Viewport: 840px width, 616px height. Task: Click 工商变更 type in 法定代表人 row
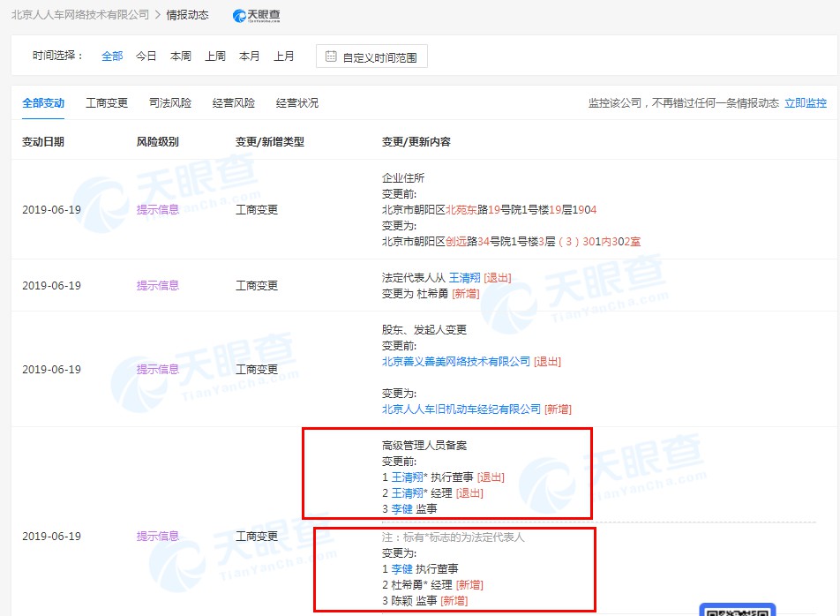pyautogui.click(x=257, y=286)
